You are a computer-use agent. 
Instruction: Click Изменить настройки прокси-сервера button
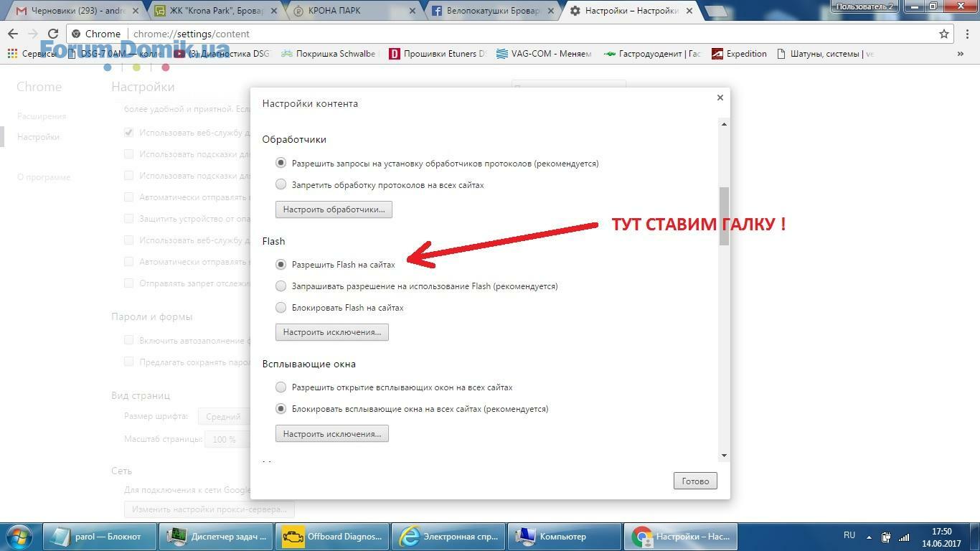[x=209, y=509]
